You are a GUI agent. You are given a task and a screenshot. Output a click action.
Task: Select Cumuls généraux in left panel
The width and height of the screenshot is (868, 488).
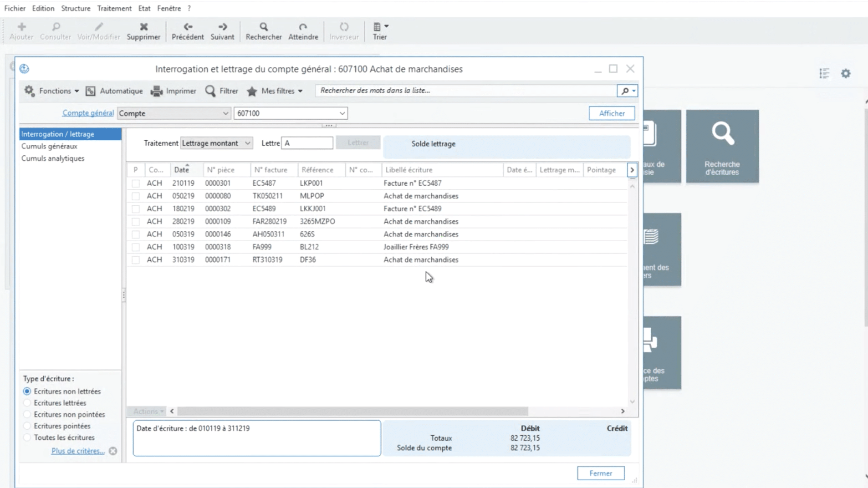click(x=49, y=146)
